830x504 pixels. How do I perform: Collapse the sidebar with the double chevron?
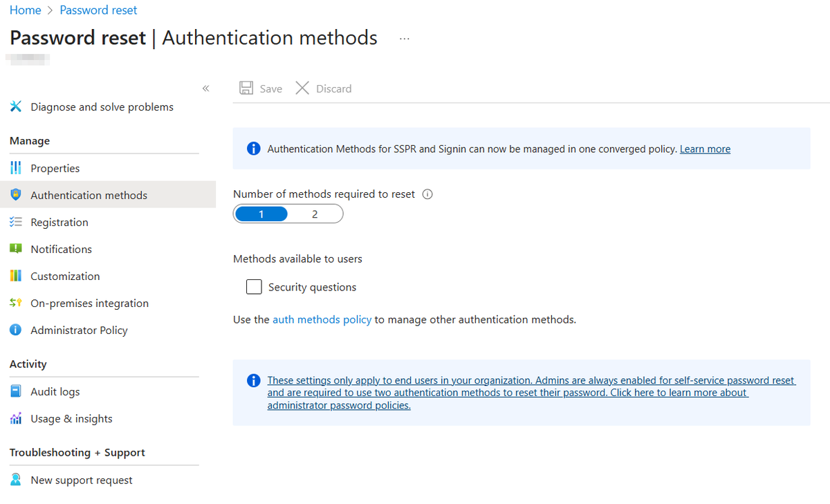(x=205, y=88)
